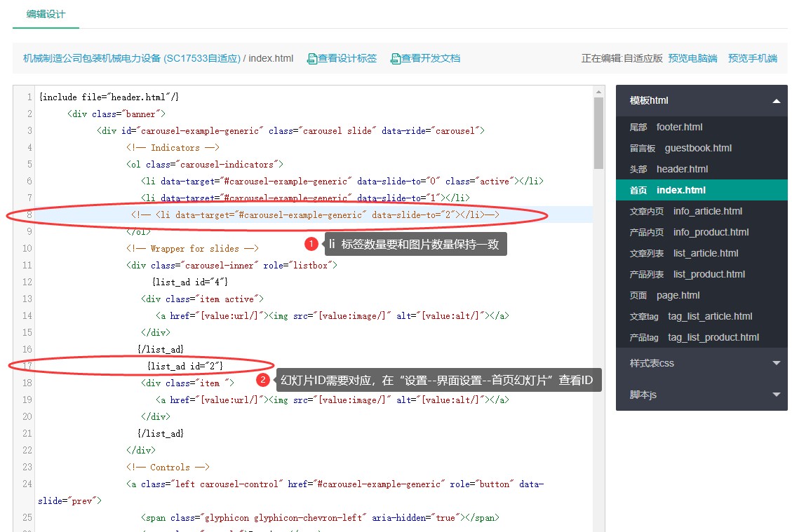
Task: Click the document icon before 查看设计标签
Action: 311,59
